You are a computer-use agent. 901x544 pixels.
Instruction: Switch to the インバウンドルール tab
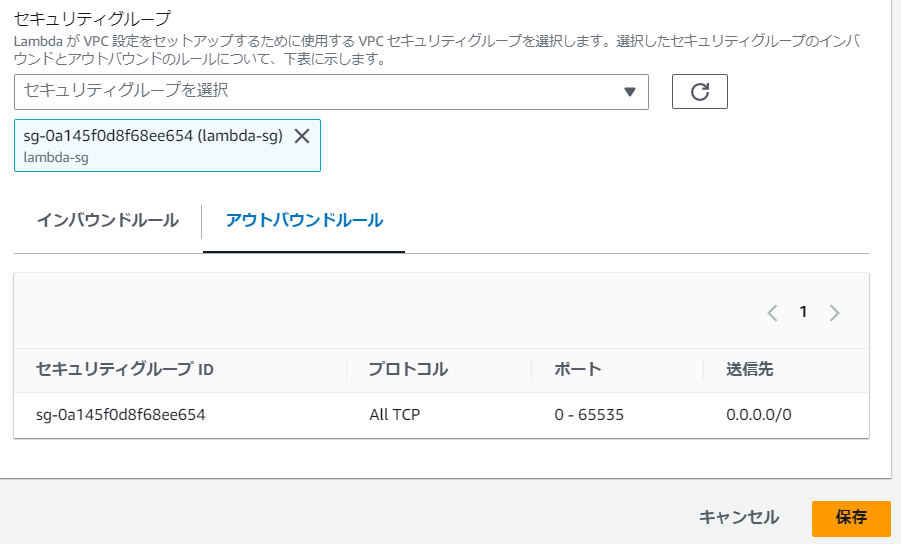[x=107, y=220]
